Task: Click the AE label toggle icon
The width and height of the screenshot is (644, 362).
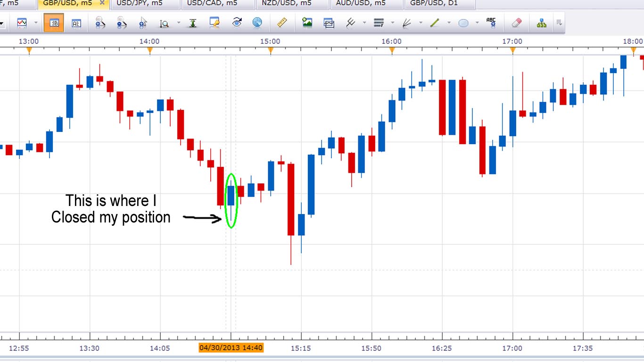Action: point(76,23)
